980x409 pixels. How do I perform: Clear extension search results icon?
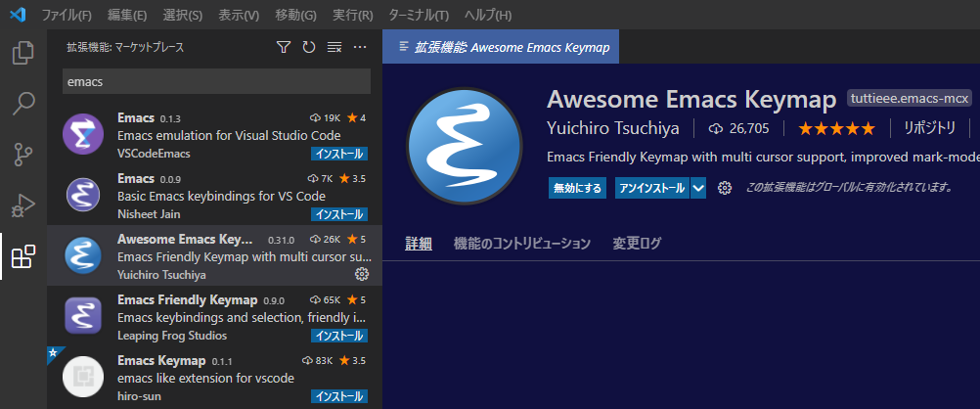pyautogui.click(x=334, y=47)
